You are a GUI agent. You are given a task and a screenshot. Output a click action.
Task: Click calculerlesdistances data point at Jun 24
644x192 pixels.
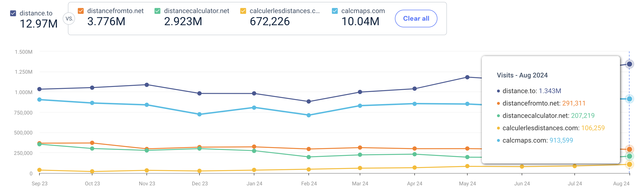click(x=522, y=167)
